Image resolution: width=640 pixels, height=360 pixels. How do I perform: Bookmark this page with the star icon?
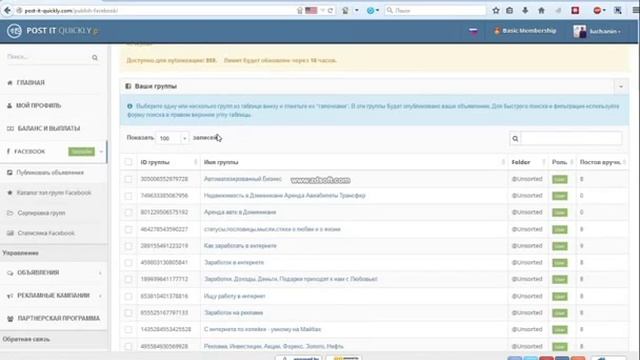[x=496, y=11]
